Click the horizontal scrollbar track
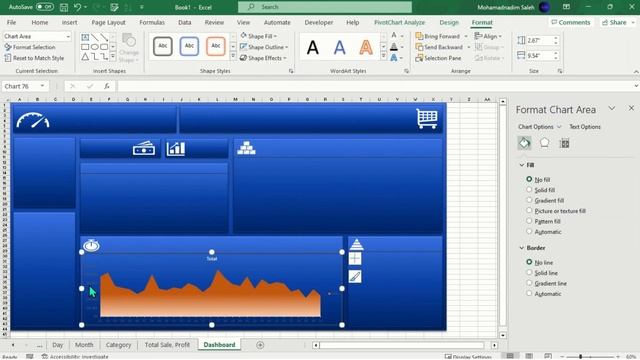 click(402, 345)
